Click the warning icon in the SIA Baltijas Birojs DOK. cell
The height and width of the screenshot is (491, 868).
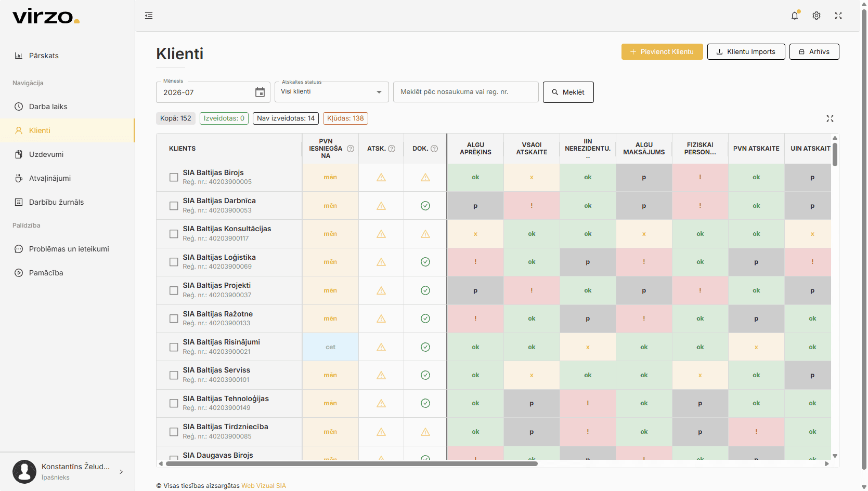425,178
